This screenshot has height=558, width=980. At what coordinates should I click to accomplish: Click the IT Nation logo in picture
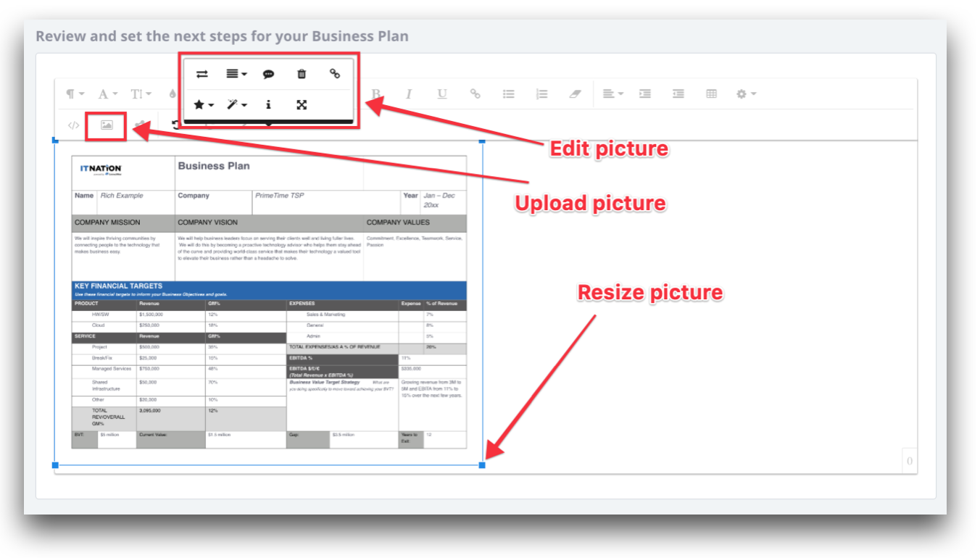(x=101, y=170)
